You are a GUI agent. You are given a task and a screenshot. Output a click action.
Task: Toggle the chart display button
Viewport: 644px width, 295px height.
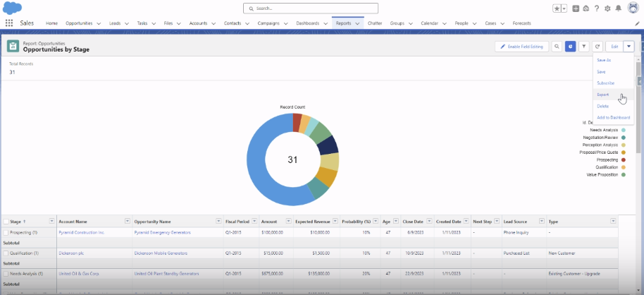point(571,47)
